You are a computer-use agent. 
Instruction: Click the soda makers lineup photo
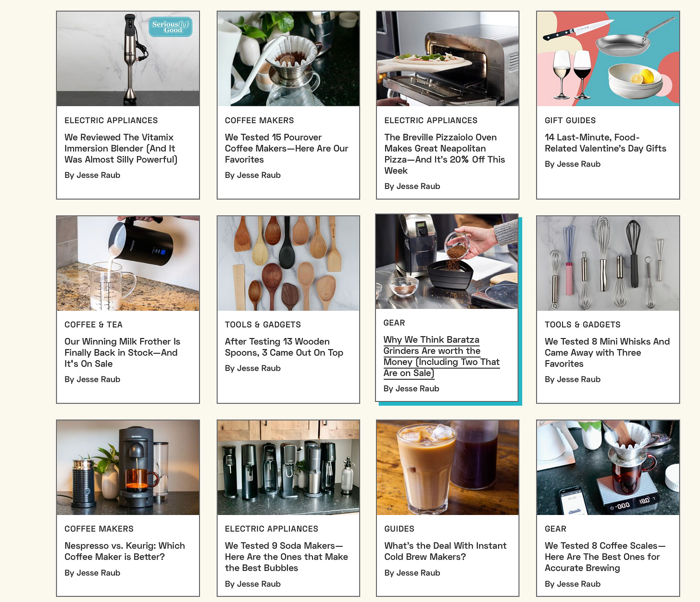click(288, 467)
